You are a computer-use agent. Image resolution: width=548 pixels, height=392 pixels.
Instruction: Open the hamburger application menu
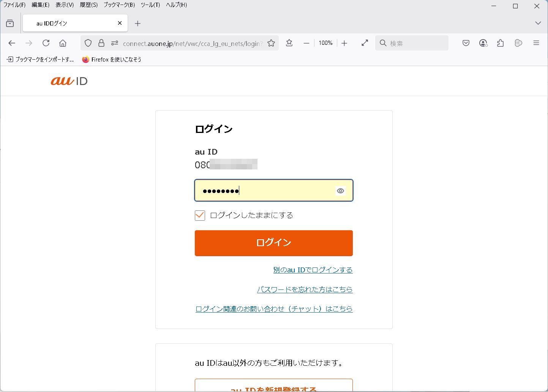pyautogui.click(x=536, y=43)
